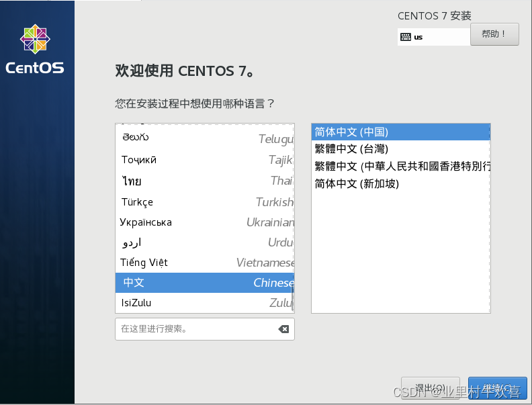The height and width of the screenshot is (405, 532).
Task: Select Thai language row
Action: [x=205, y=181]
